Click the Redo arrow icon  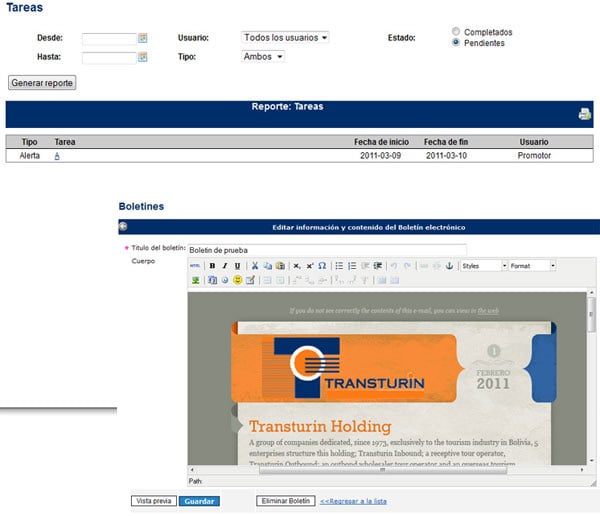coord(407,266)
